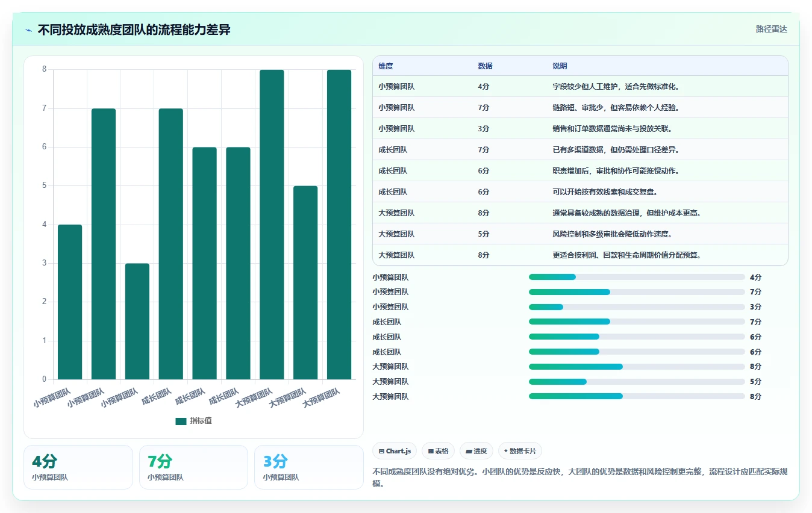Click the 成长团队 chart bar with value 7
Image resolution: width=812 pixels, height=513 pixels.
click(x=171, y=244)
